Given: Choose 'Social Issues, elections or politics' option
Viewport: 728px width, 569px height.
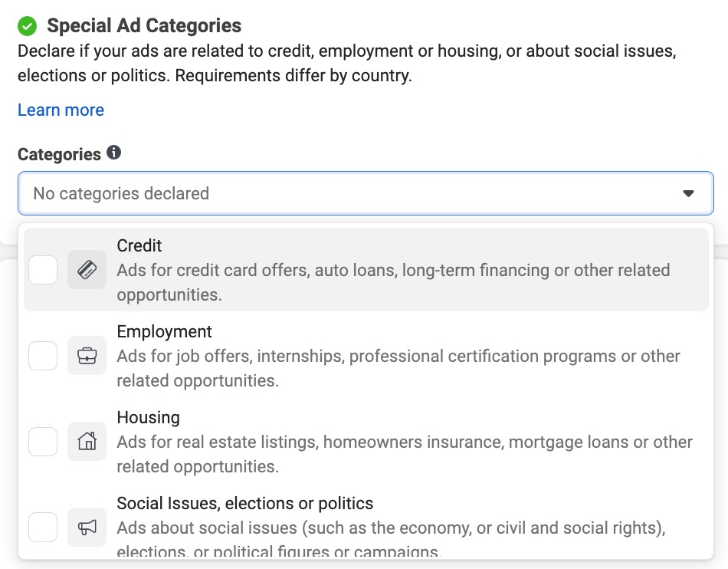Looking at the screenshot, I should (244, 504).
